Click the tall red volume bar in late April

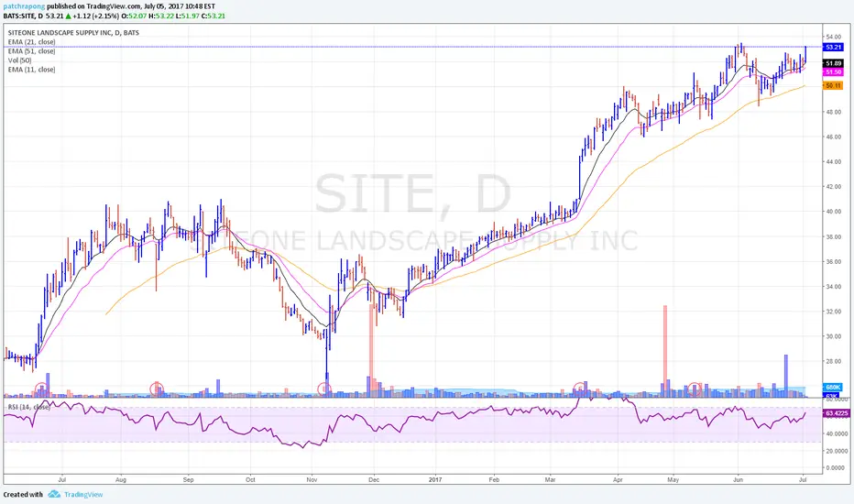point(665,352)
